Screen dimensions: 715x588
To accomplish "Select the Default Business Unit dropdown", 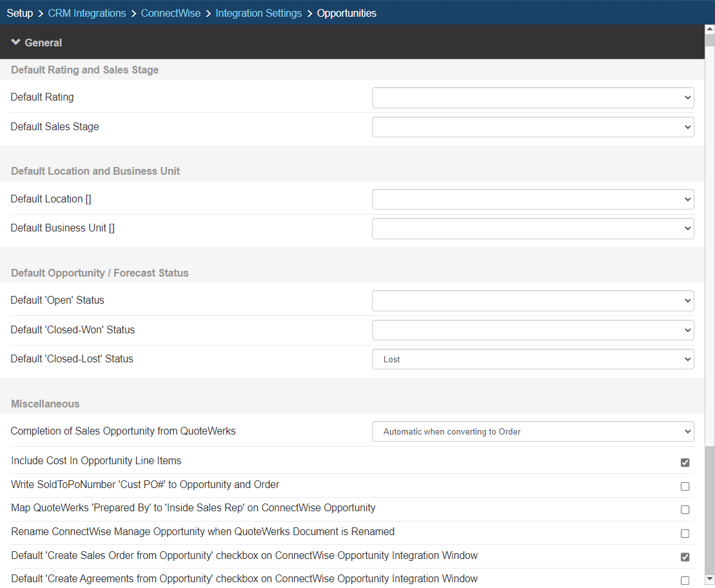I will [533, 228].
